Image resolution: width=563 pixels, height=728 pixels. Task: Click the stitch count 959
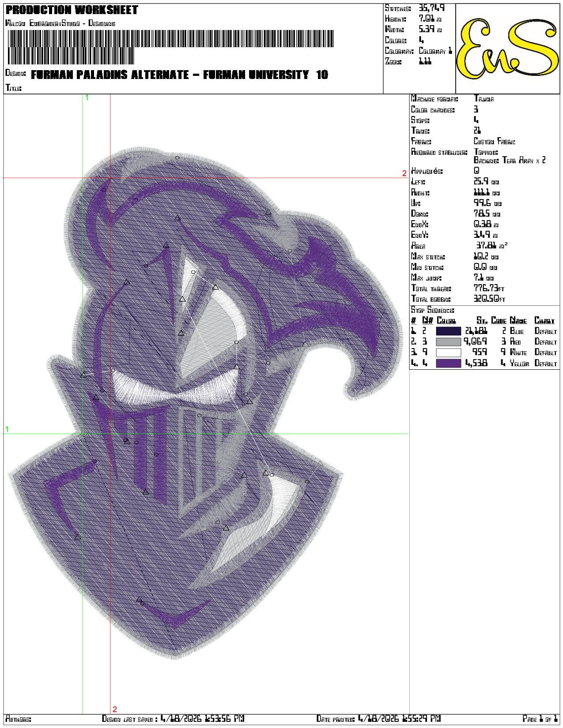tap(480, 352)
